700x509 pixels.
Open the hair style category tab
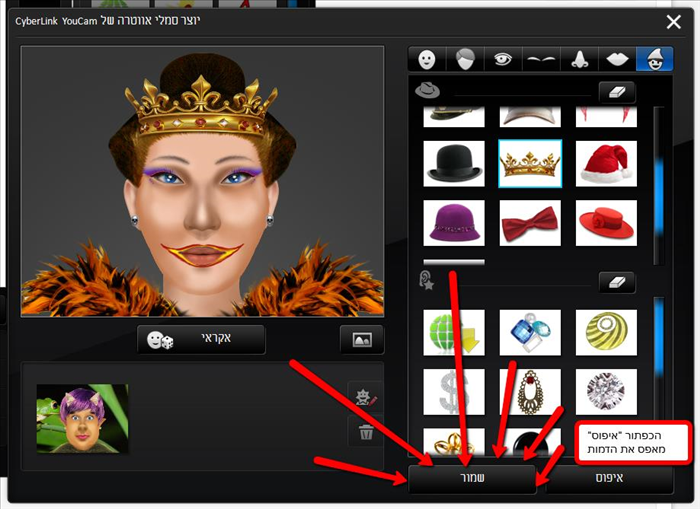coord(465,59)
